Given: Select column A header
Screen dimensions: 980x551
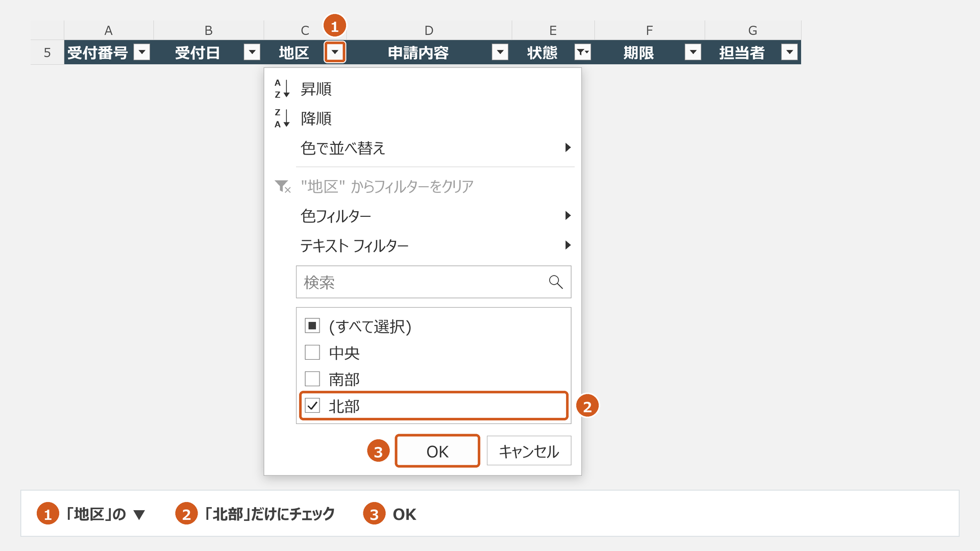Looking at the screenshot, I should click(109, 30).
